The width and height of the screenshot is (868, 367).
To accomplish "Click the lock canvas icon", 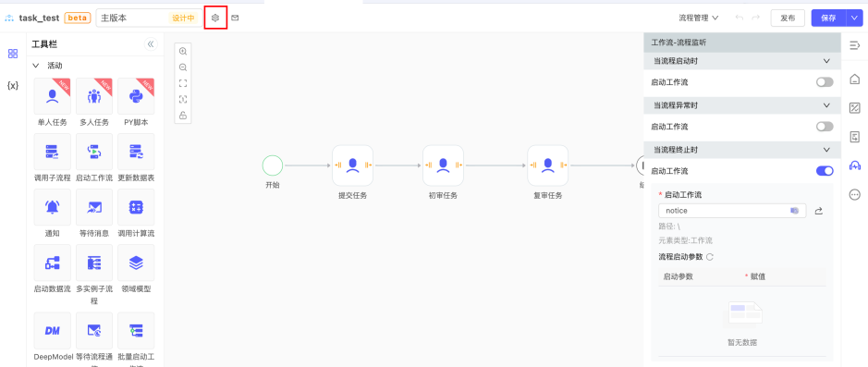I will coord(183,116).
